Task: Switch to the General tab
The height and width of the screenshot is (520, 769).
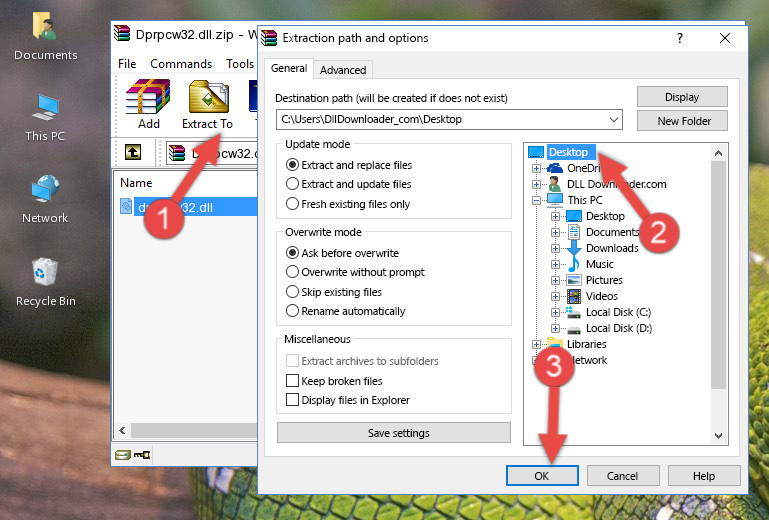Action: coord(289,68)
